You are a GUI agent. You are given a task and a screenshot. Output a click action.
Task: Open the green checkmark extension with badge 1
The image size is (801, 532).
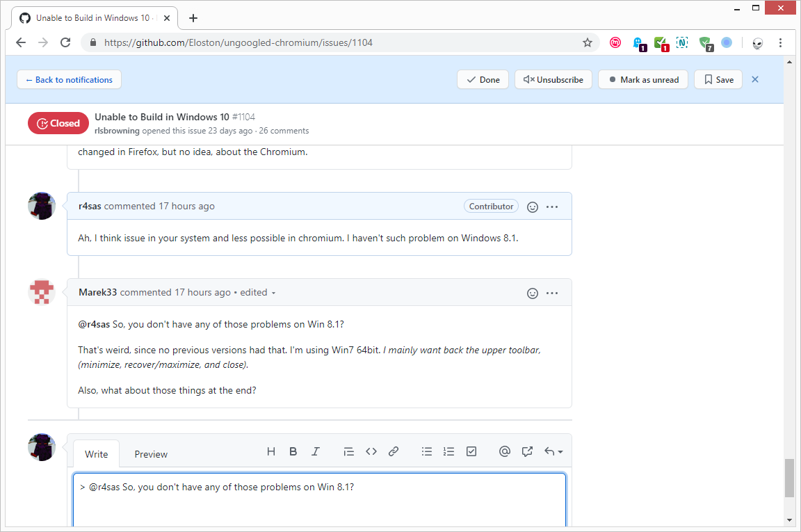pyautogui.click(x=661, y=44)
